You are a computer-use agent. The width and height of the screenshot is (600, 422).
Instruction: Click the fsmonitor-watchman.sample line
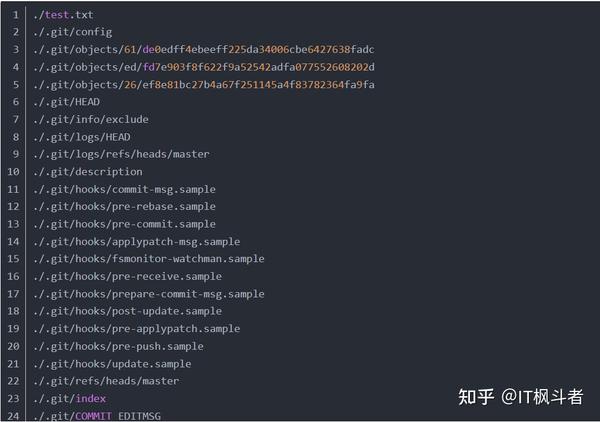[148, 259]
